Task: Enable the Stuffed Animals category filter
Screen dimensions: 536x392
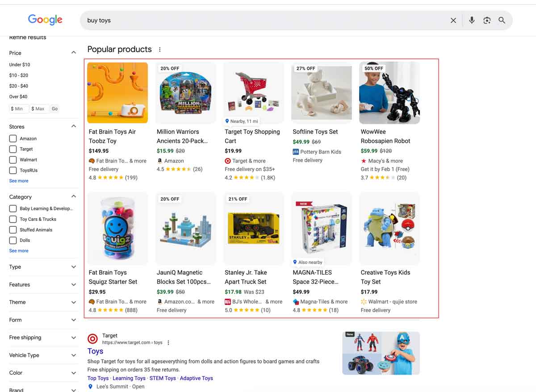Action: coord(13,230)
